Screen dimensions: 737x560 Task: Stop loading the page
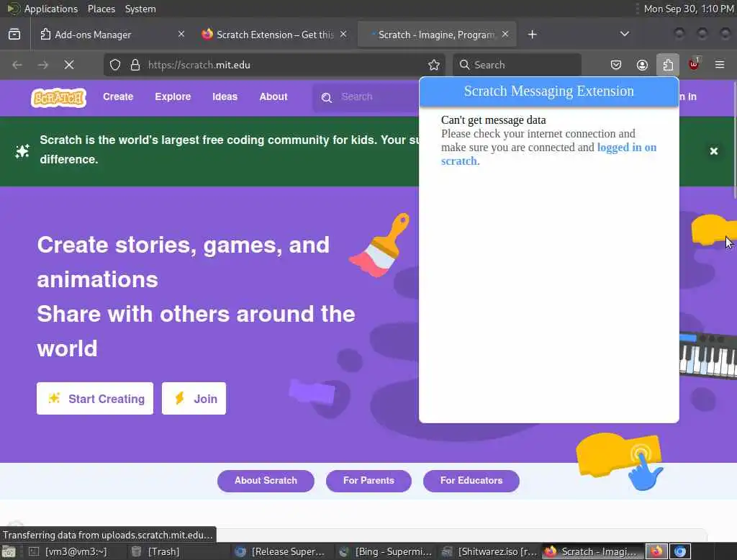click(69, 65)
